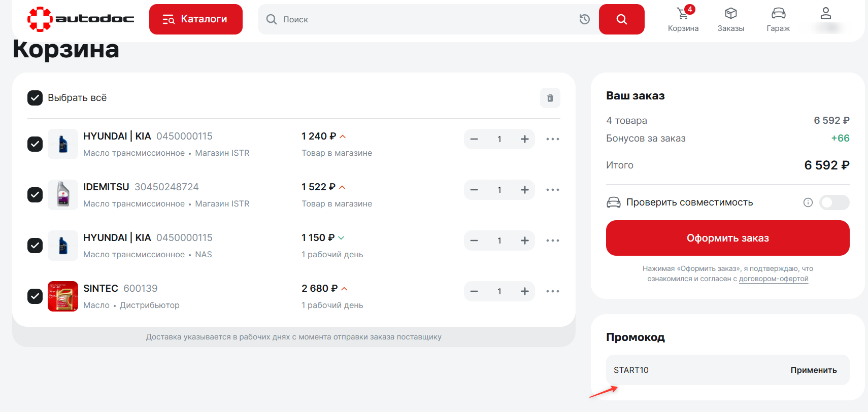The height and width of the screenshot is (412, 868).
Task: Click the red search magnifier button
Action: [x=621, y=19]
